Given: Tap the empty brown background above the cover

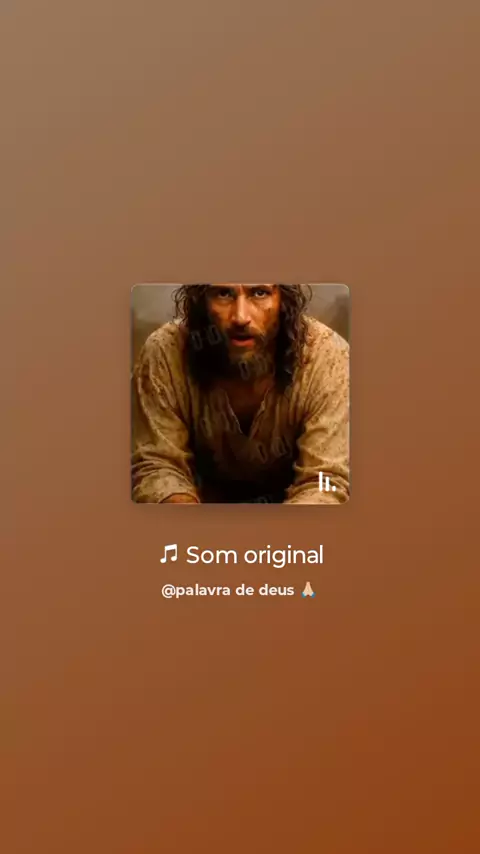Looking at the screenshot, I should click(x=240, y=142).
